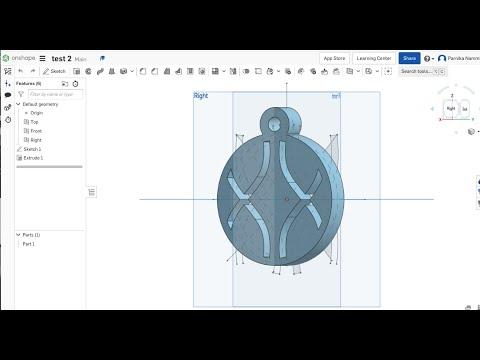Image resolution: width=480 pixels, height=360 pixels.
Task: Select the Split tool
Action: click(x=258, y=71)
